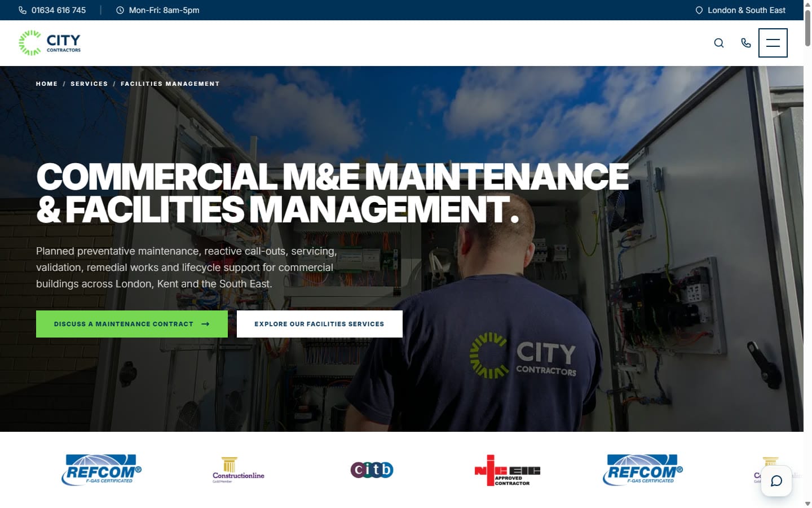Click FACILITIES MANAGEMENT breadcrumb
Screen dimensions: 812x508
(170, 84)
